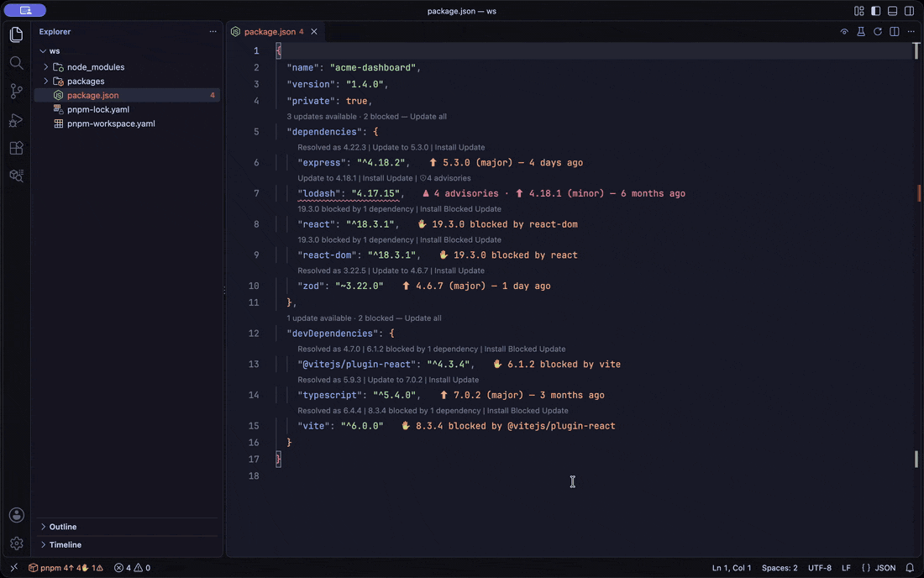
Task: Expand the node_modules folder
Action: coord(46,67)
